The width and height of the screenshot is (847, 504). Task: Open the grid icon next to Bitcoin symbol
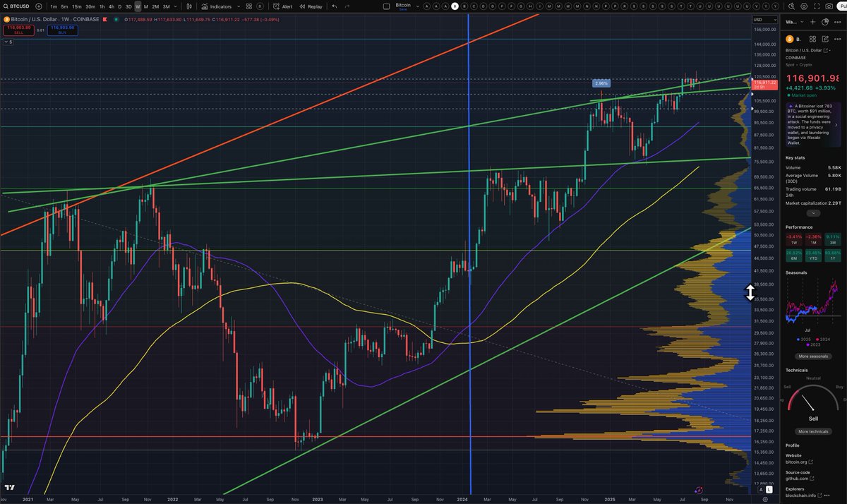click(812, 39)
